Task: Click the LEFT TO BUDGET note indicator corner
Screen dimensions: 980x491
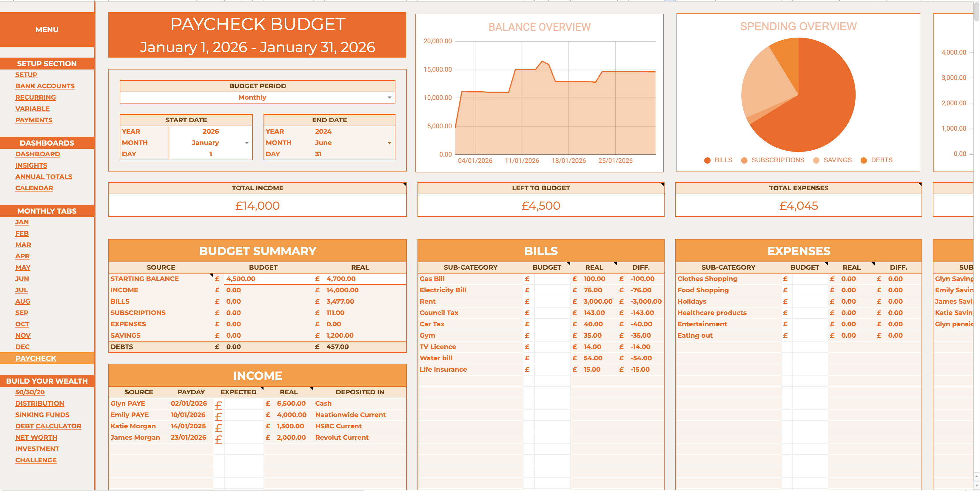Action: click(662, 184)
